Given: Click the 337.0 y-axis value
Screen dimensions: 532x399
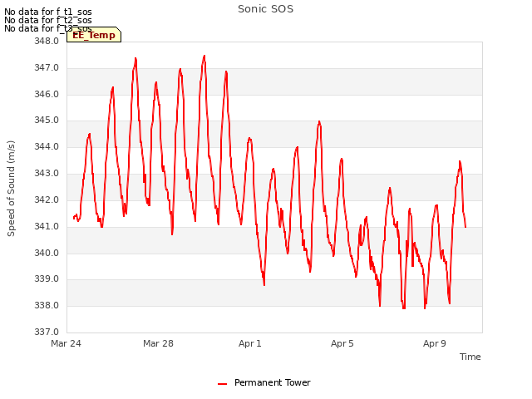Looking at the screenshot, I should 47,332.
